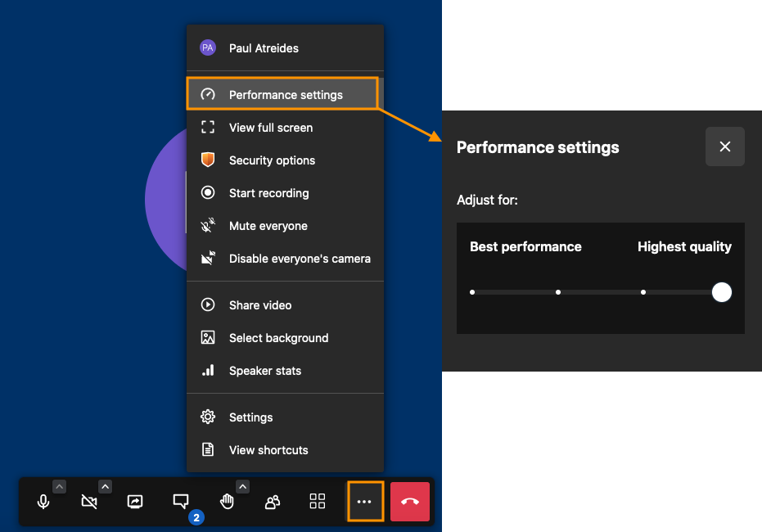This screenshot has width=762, height=532.
Task: Select Performance settings from the menu
Action: pyautogui.click(x=285, y=95)
